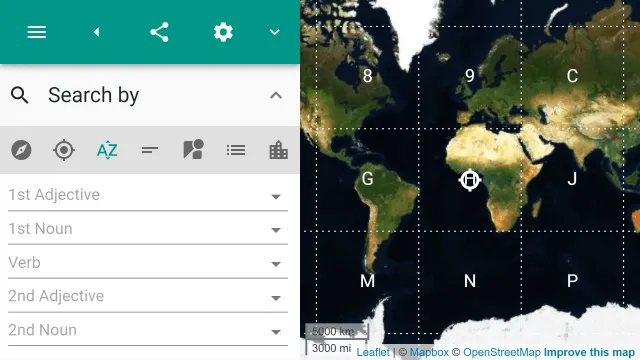Open the 1st Noun dropdown
640x360 pixels.
click(x=148, y=229)
